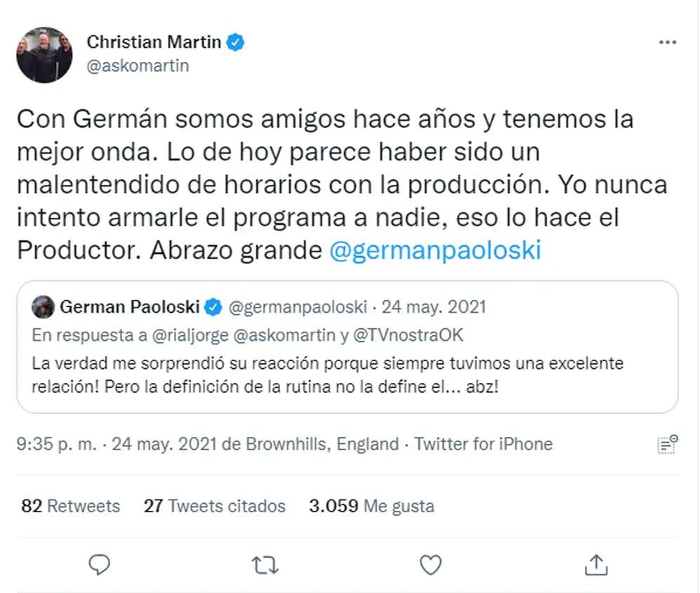Click Christian Martin's verified badge

(235, 42)
